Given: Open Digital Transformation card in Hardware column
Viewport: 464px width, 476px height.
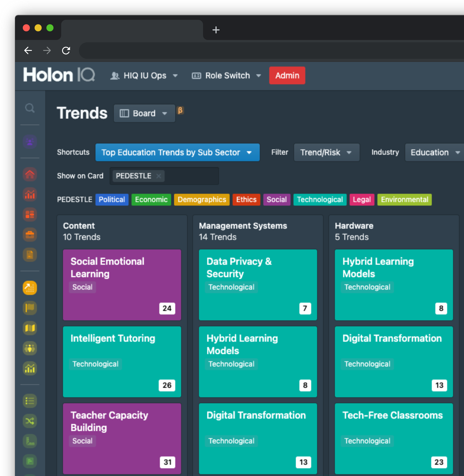Looking at the screenshot, I should [x=394, y=362].
